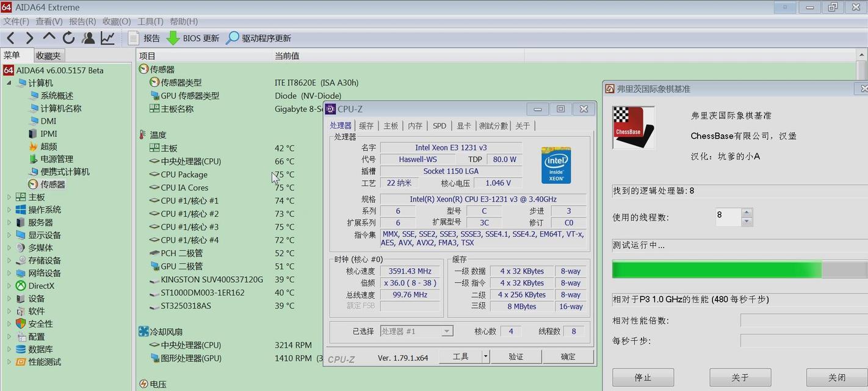
Task: Switch to CPU-Z SPD tab
Action: coord(439,125)
